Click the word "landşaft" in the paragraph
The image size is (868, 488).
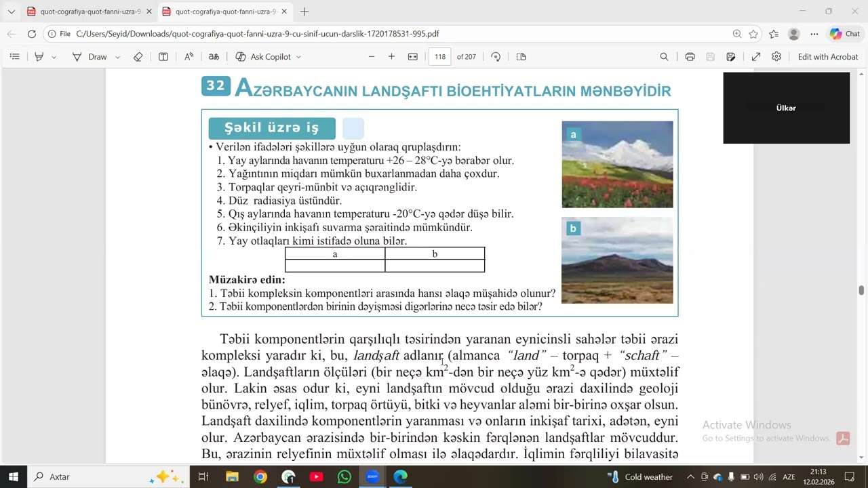(376, 356)
